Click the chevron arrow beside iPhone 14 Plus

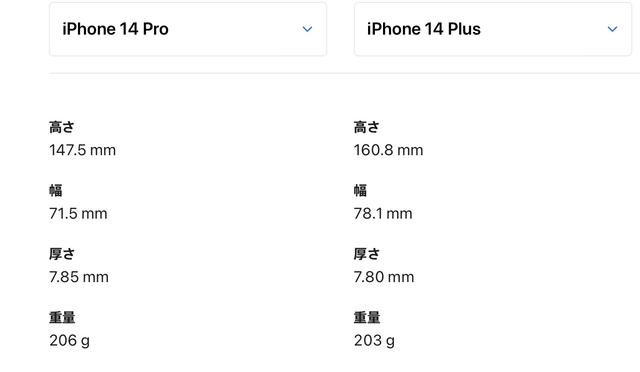[x=612, y=29]
